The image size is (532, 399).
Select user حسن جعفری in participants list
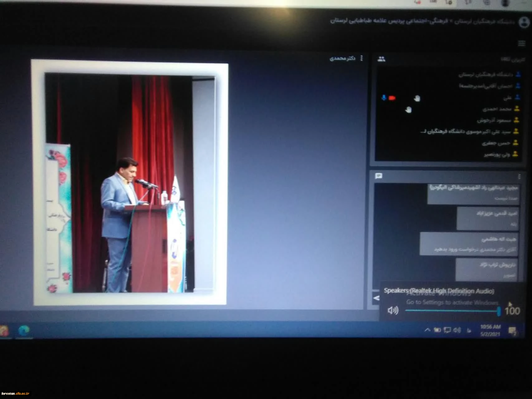click(496, 143)
